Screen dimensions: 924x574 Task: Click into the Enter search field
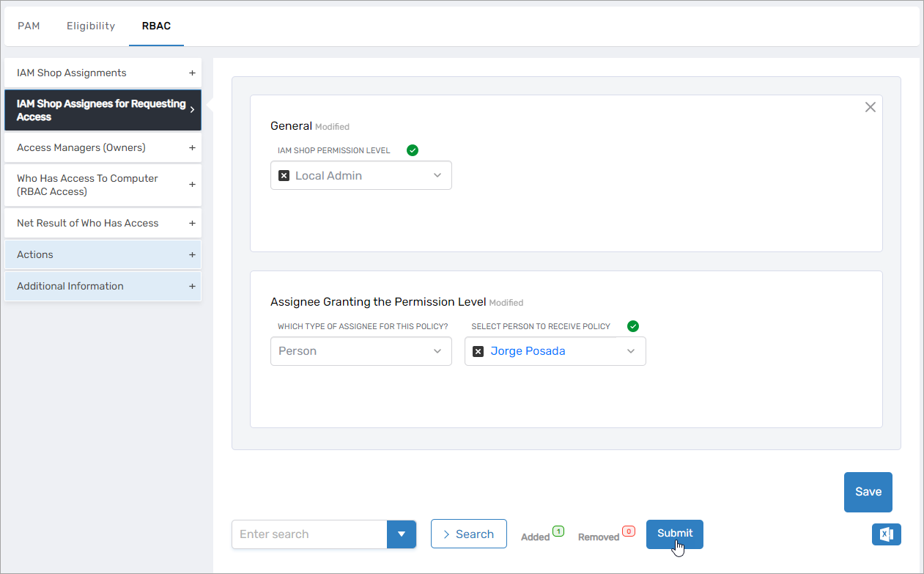[308, 534]
